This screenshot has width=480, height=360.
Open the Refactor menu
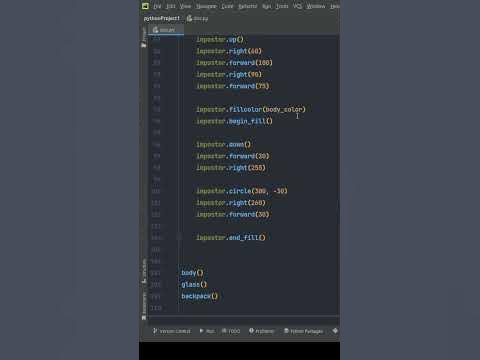tap(248, 6)
